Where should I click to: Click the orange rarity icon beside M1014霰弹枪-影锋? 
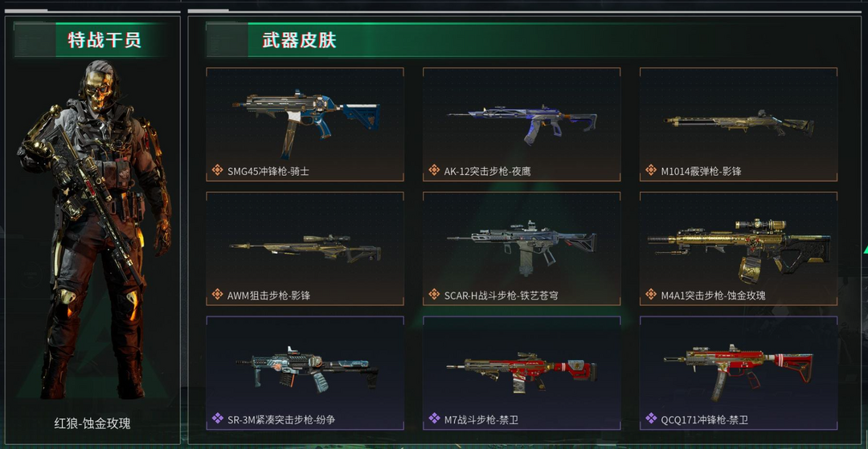pyautogui.click(x=652, y=171)
